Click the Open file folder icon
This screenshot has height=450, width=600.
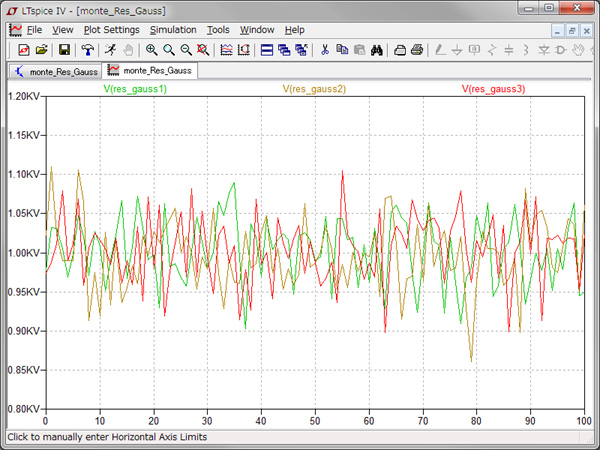[x=41, y=49]
